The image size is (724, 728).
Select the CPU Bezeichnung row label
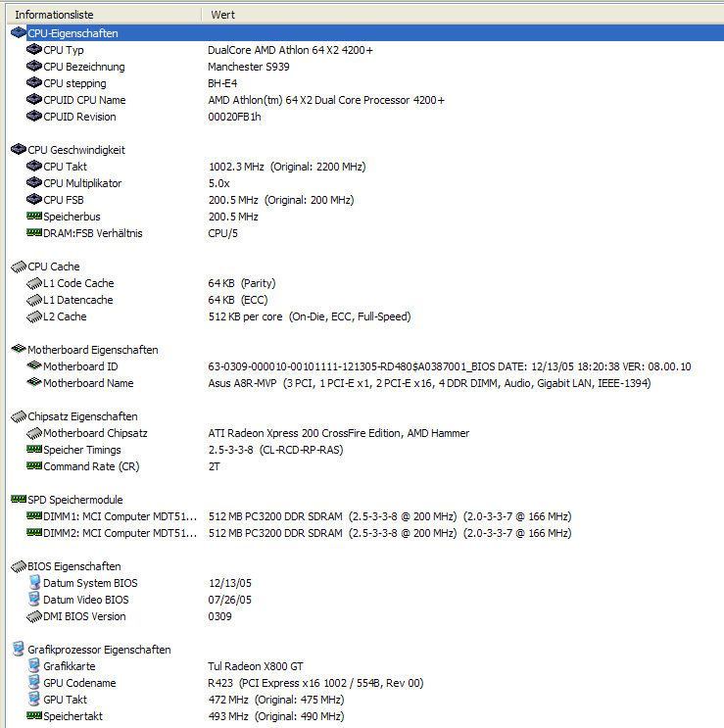tap(84, 67)
